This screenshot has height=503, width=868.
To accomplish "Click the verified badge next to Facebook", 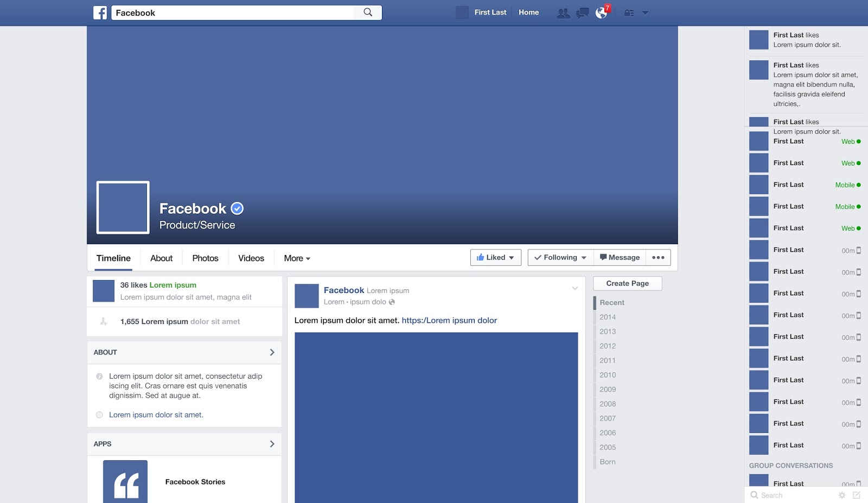I will click(x=237, y=208).
